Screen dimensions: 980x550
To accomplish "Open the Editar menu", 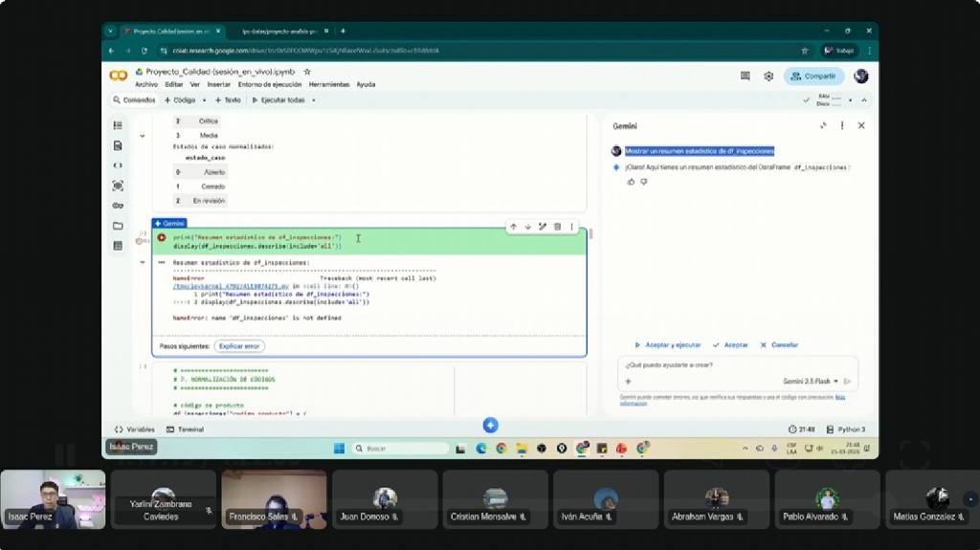I will point(174,84).
